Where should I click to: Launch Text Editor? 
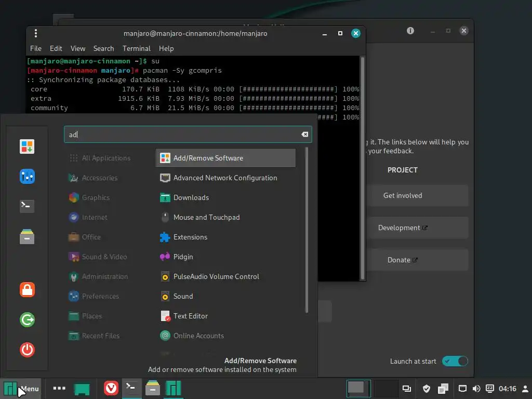tap(225, 316)
